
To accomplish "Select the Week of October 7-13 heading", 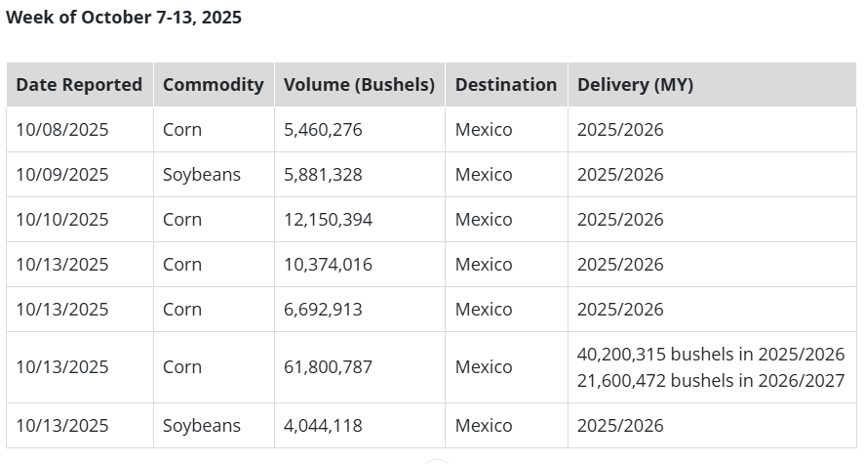I will pyautogui.click(x=124, y=17).
